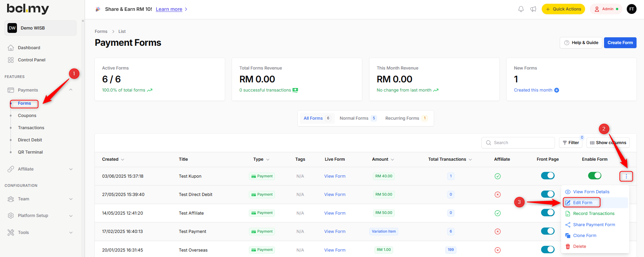The width and height of the screenshot is (644, 257).
Task: Select the All Forms tab
Action: (x=317, y=118)
